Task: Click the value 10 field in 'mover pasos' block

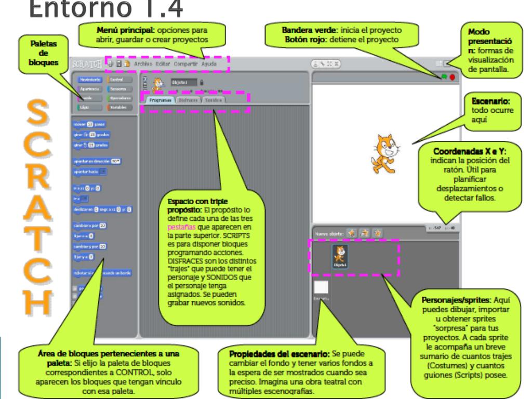Action: [90, 125]
